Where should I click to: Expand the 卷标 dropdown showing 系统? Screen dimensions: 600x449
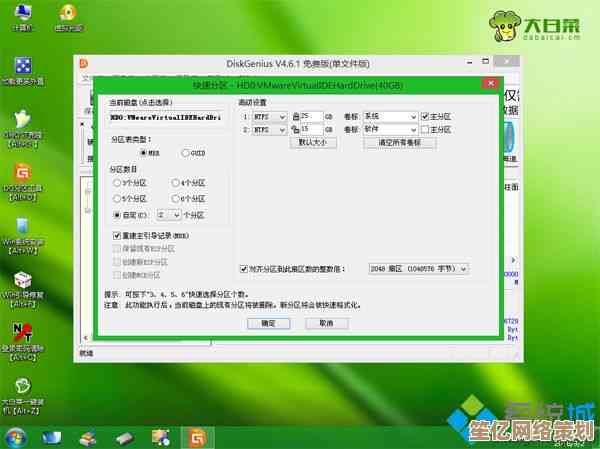point(412,116)
